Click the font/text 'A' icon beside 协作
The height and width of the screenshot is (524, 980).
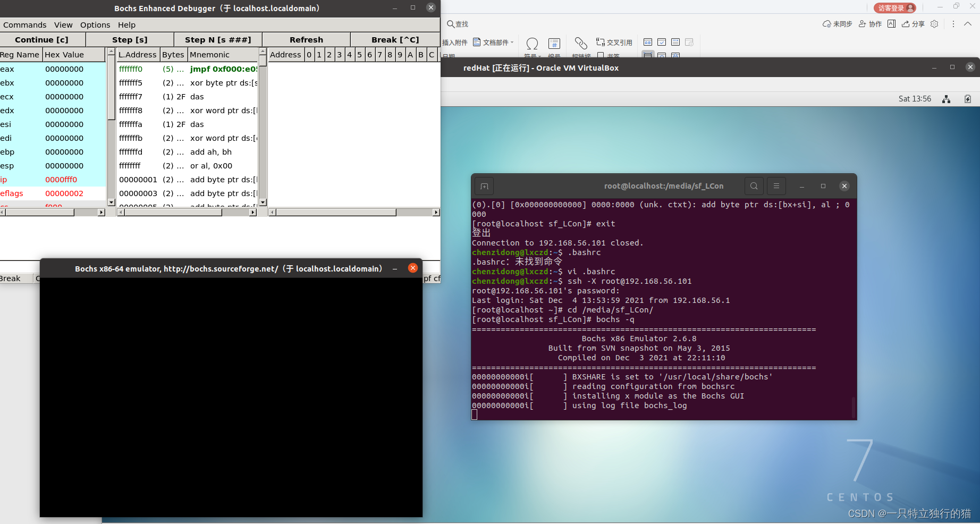(x=891, y=24)
